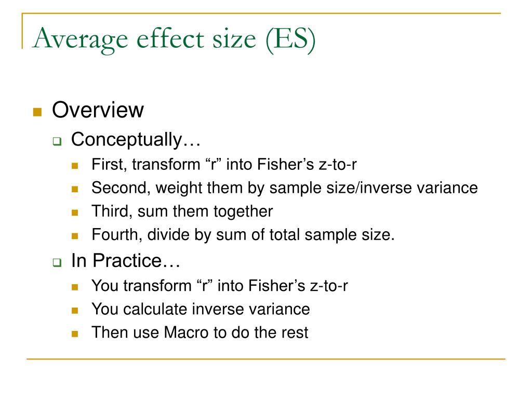532x399 pixels.
Task: Select the 'In Practice…' subheading
Action: [126, 261]
